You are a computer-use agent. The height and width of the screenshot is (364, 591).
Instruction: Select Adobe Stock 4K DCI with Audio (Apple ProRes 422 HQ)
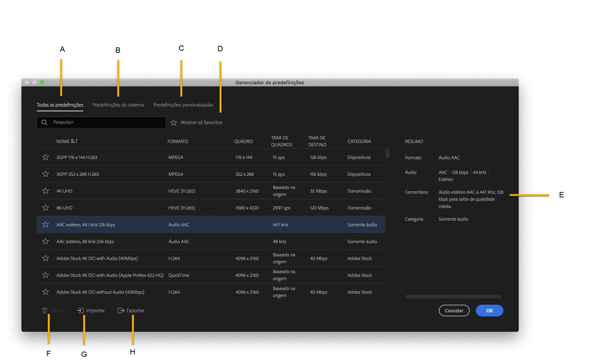110,275
